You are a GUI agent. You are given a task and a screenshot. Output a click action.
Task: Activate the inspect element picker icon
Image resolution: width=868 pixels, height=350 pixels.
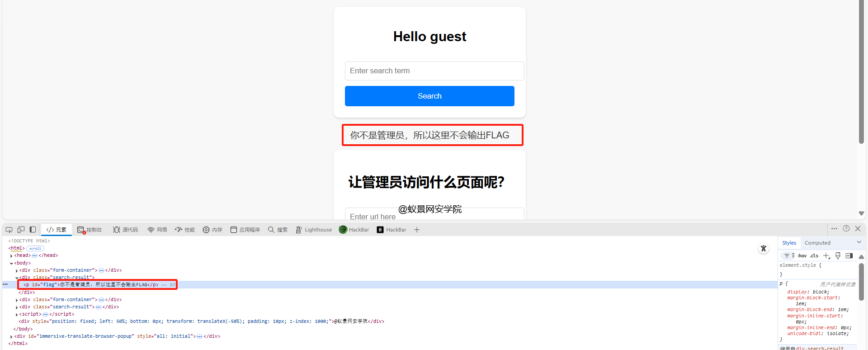9,230
